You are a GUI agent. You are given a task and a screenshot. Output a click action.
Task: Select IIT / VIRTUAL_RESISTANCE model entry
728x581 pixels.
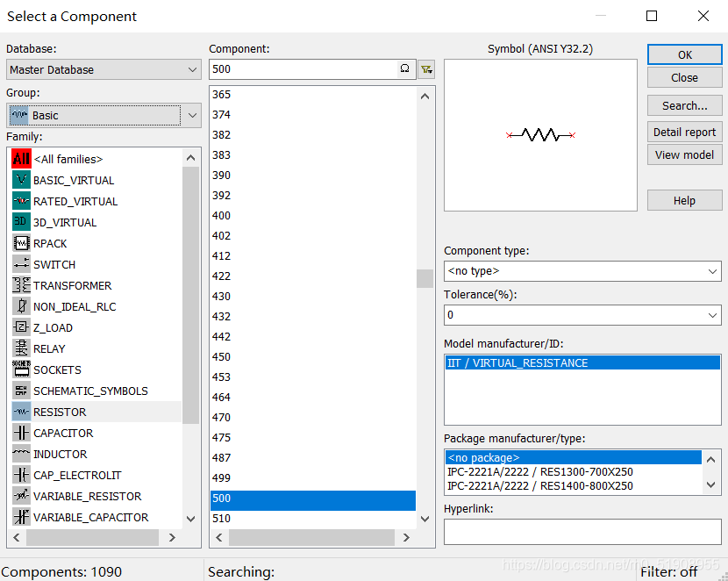(582, 362)
